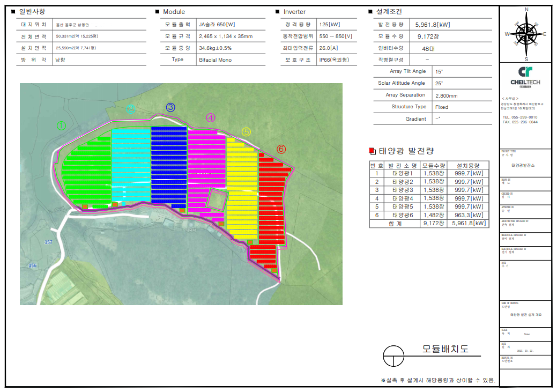Viewport: 557px width, 392px height.
Task: Click the circle crosshair symbol beside 모듈배치도
Action: tap(393, 355)
